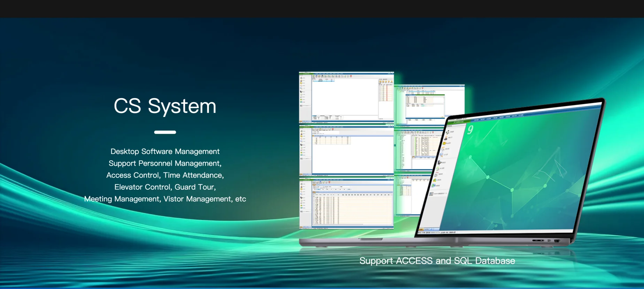Click the "Support Personnel Management," text
The height and width of the screenshot is (289, 644).
tap(165, 163)
